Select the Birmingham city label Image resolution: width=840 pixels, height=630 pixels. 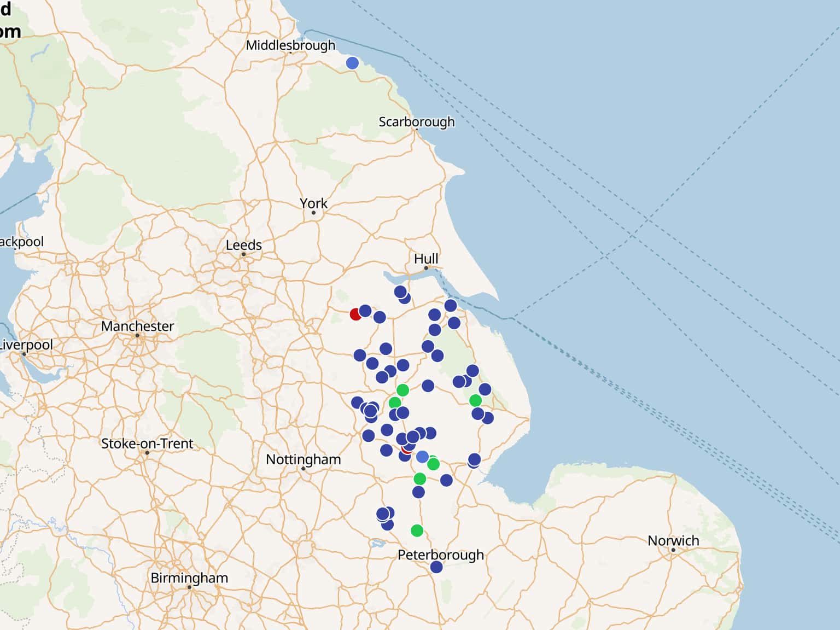[189, 578]
